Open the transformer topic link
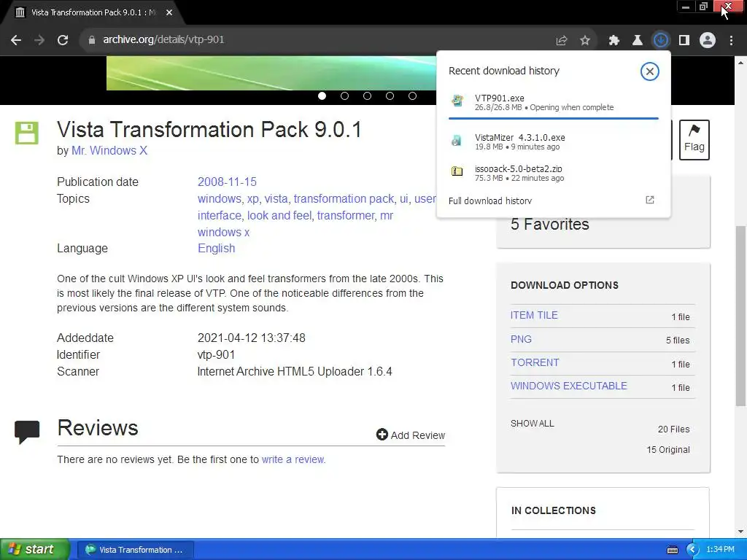The image size is (747, 560). coord(345,215)
